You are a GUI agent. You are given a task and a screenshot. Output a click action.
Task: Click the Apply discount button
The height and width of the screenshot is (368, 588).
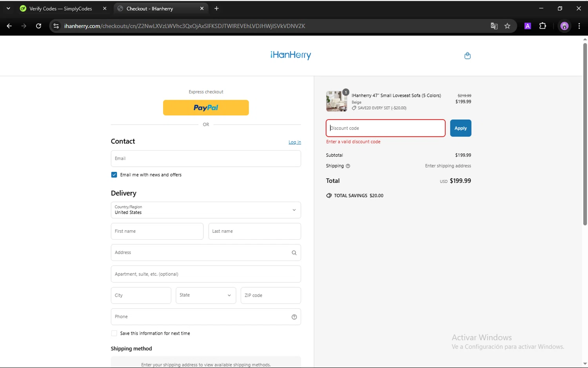click(x=461, y=128)
